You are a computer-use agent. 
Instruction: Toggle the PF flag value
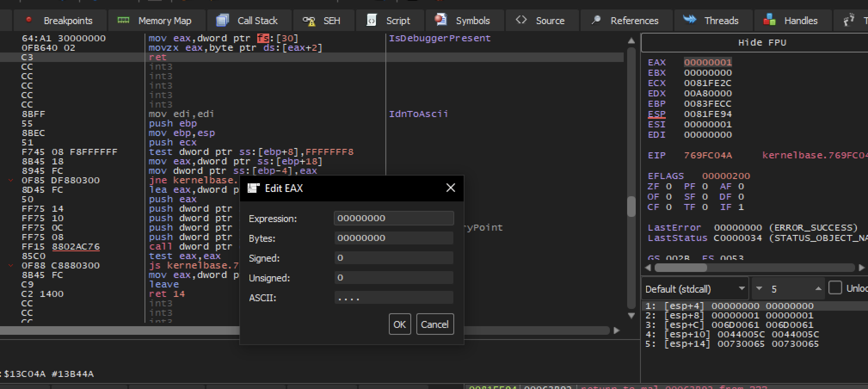[705, 186]
